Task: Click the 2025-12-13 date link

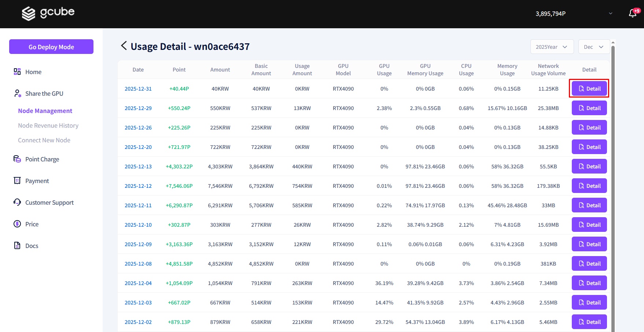Action: (x=138, y=167)
